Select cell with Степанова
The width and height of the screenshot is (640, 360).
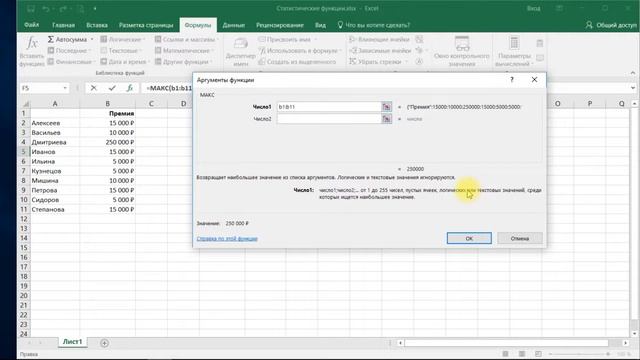pos(55,209)
